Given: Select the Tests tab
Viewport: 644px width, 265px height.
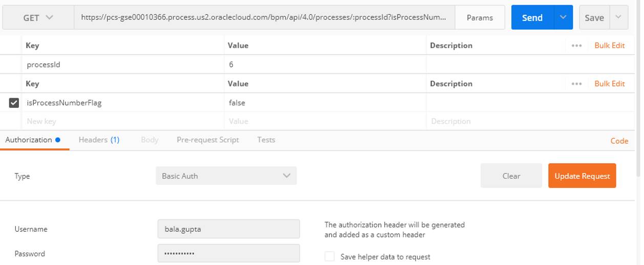Looking at the screenshot, I should pos(266,140).
